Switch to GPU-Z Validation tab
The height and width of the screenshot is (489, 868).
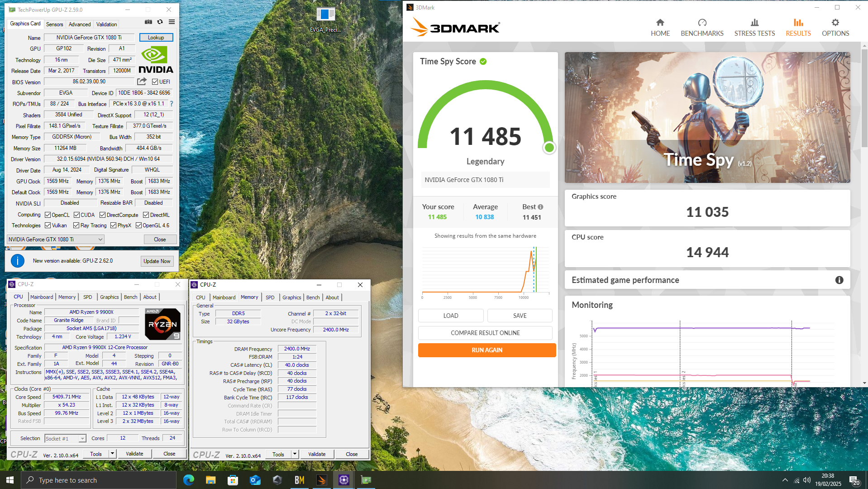coord(106,24)
